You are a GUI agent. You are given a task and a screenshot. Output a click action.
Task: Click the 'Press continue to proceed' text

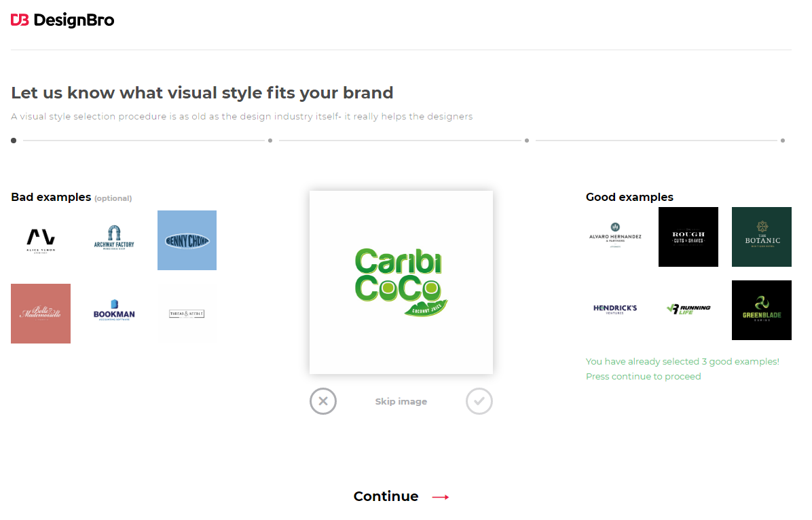point(643,377)
